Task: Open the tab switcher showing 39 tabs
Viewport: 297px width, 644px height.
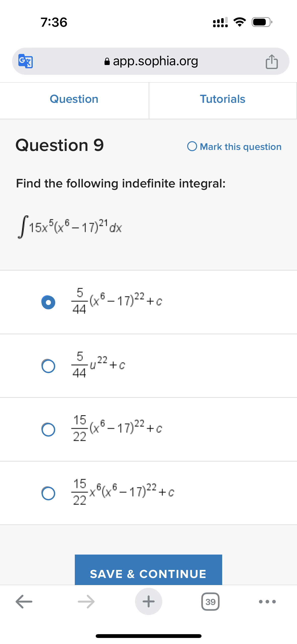Action: [210, 601]
